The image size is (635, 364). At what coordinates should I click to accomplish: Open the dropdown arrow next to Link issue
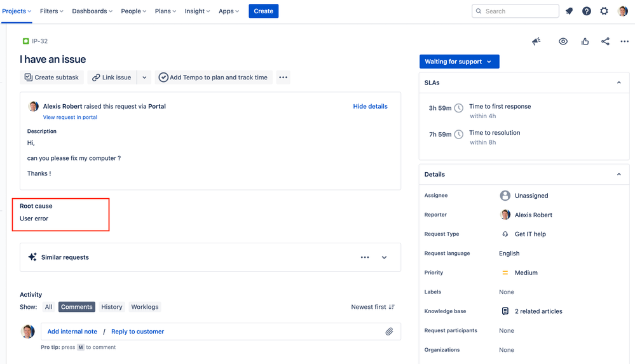[144, 78]
